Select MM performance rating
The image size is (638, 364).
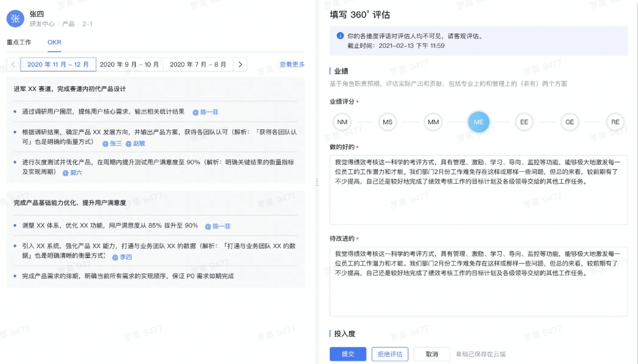(433, 122)
